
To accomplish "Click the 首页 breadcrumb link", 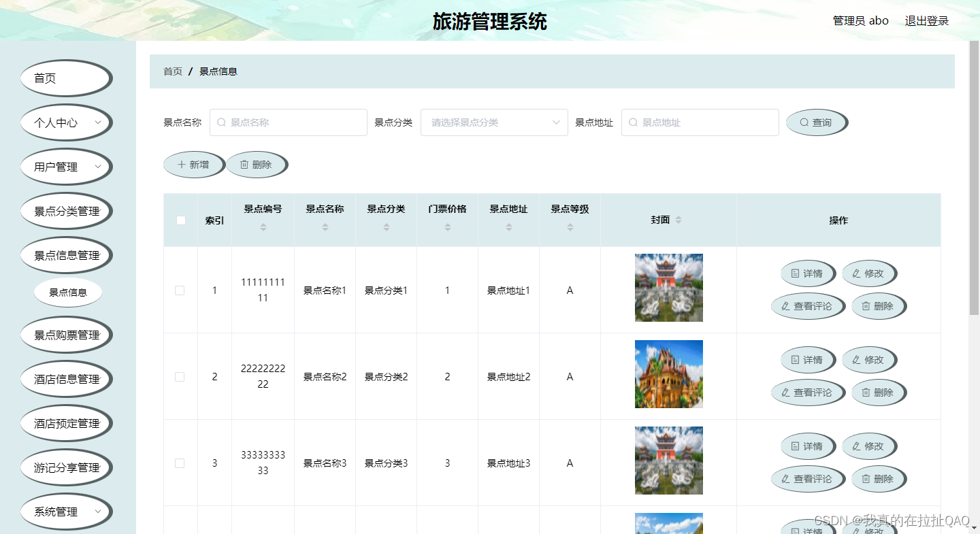I will point(172,71).
